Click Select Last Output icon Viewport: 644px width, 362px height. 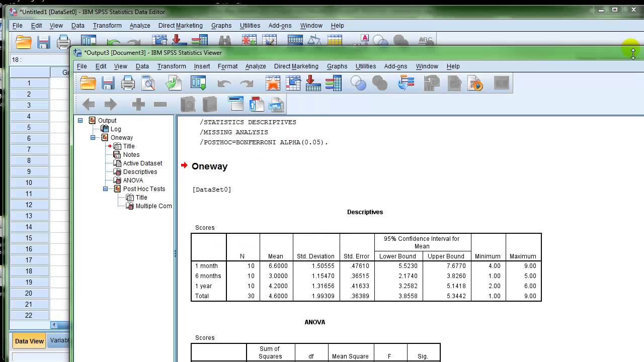[x=406, y=83]
